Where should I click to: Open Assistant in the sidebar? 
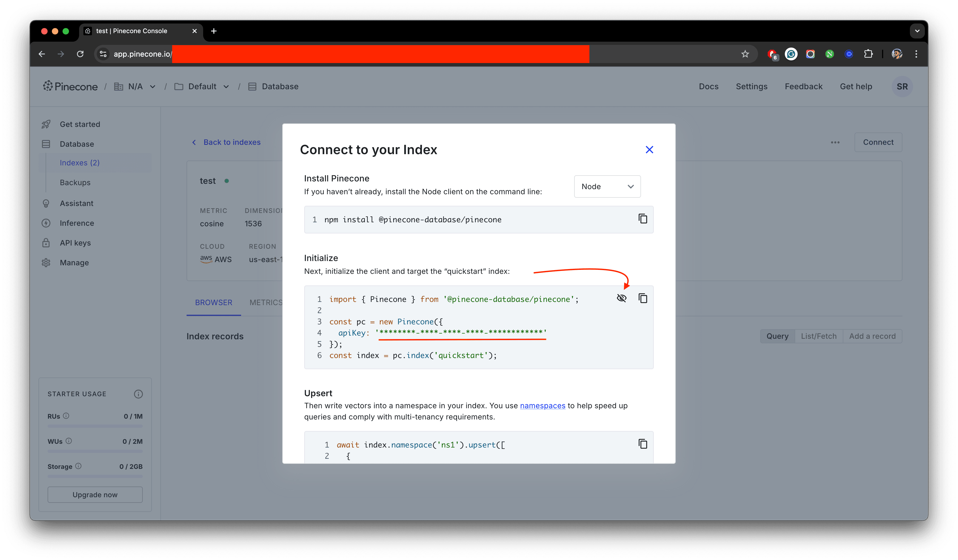click(x=76, y=204)
